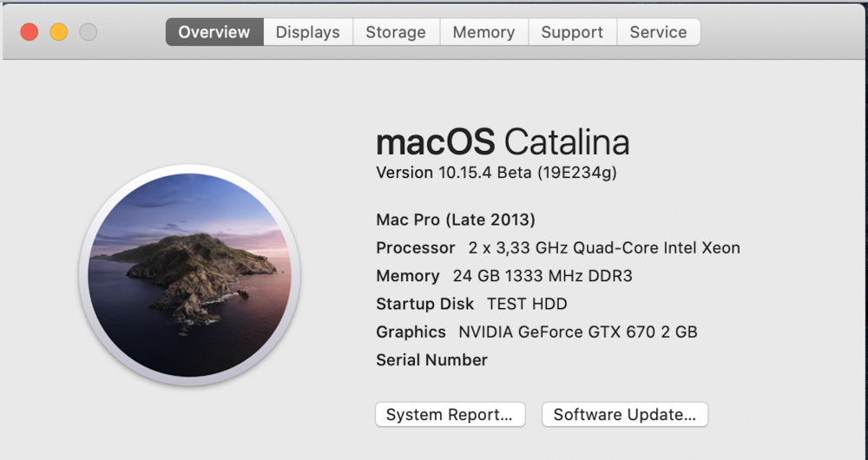Click the Serial Number label
This screenshot has width=868, height=460.
(x=431, y=360)
